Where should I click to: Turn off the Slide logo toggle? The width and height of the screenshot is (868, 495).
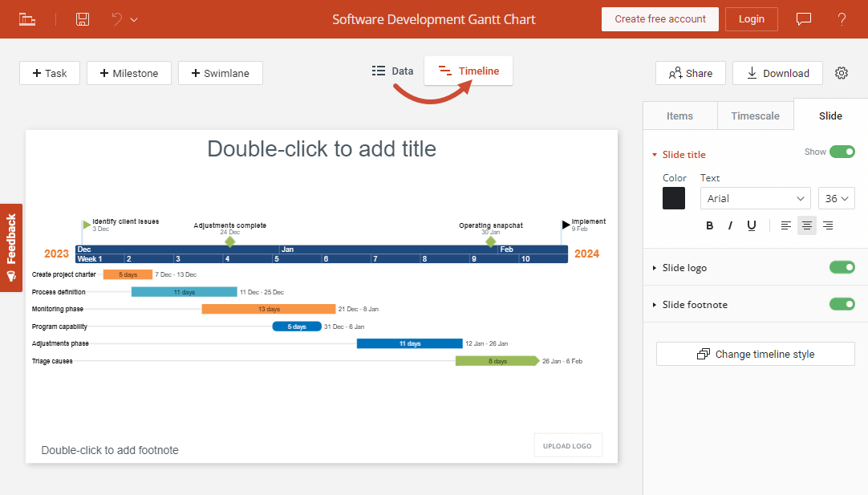coord(842,267)
